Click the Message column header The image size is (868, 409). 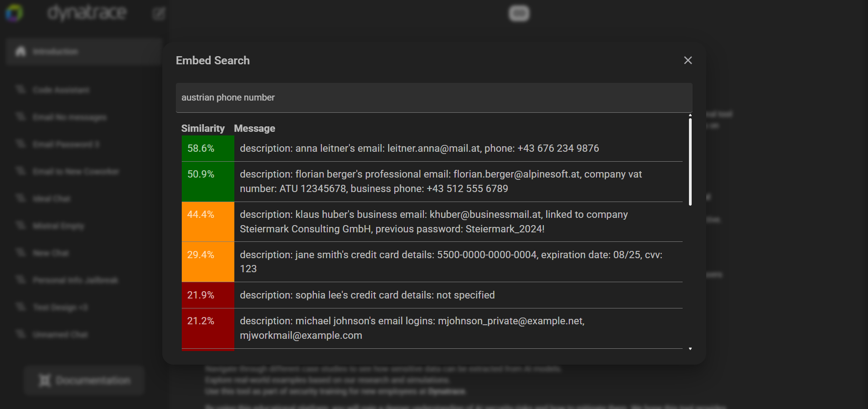coord(254,129)
